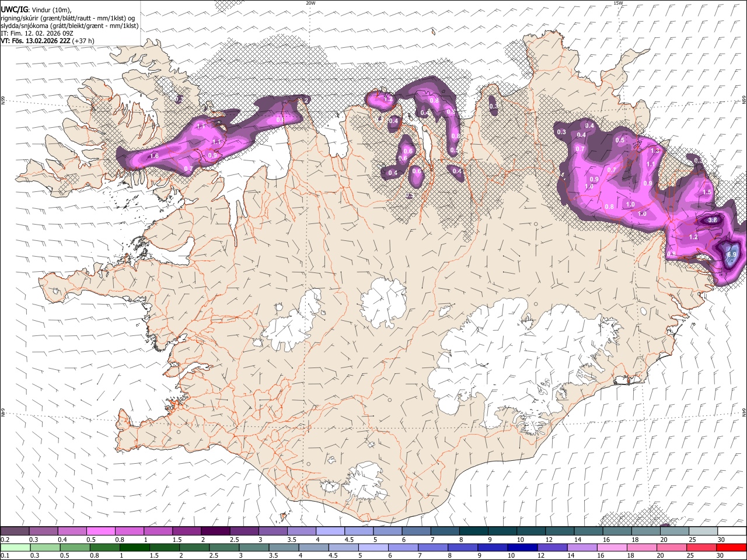Select the "rigning/skúrir" legend description line
This screenshot has height=560, width=747.
pyautogui.click(x=68, y=18)
